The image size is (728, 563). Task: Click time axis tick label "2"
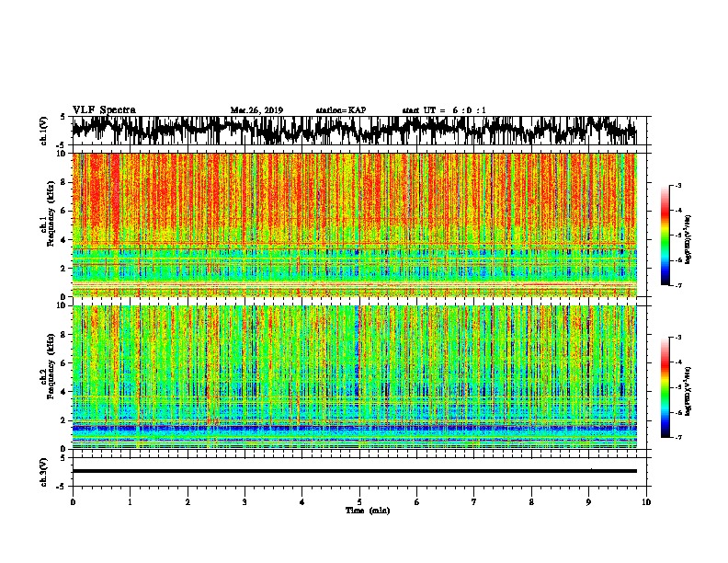tap(188, 502)
